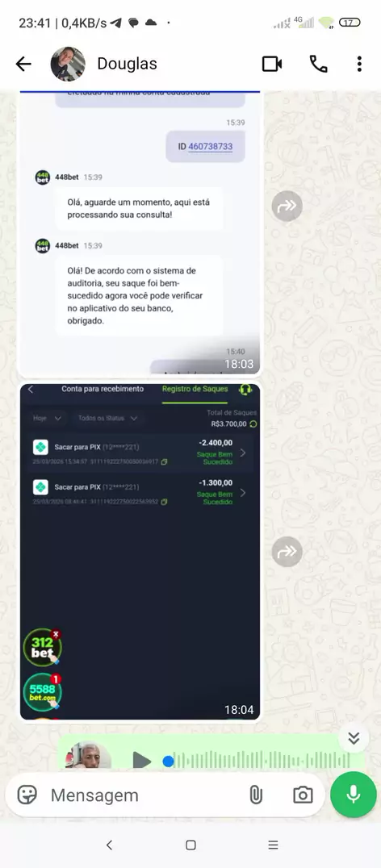Open the three-dot options menu
Viewport: 381px width, 868px height.
pyautogui.click(x=359, y=65)
